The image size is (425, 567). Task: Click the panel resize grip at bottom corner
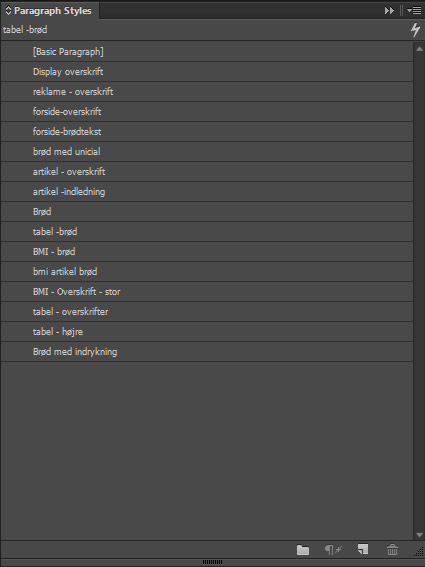[x=419, y=551]
